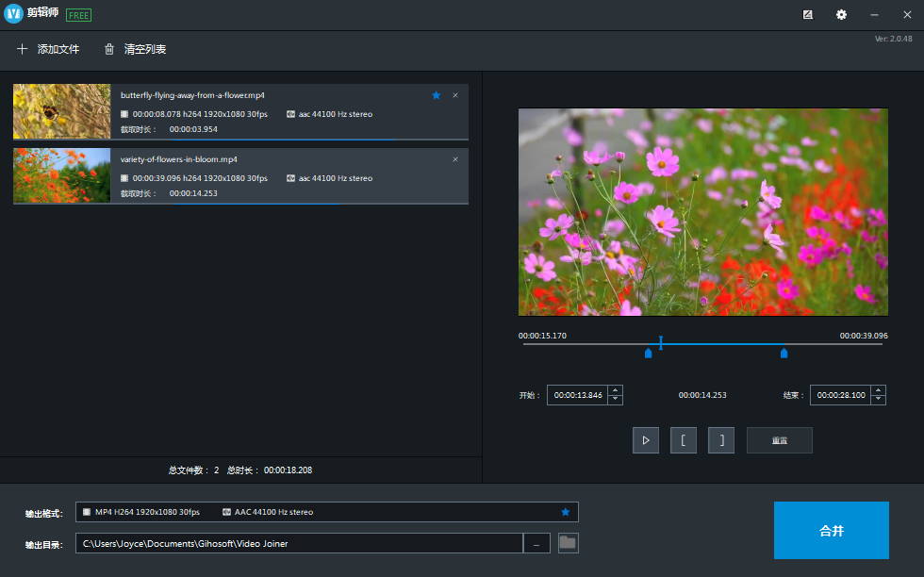The height and width of the screenshot is (577, 924).
Task: Browse output folder with the folder icon
Action: click(568, 542)
